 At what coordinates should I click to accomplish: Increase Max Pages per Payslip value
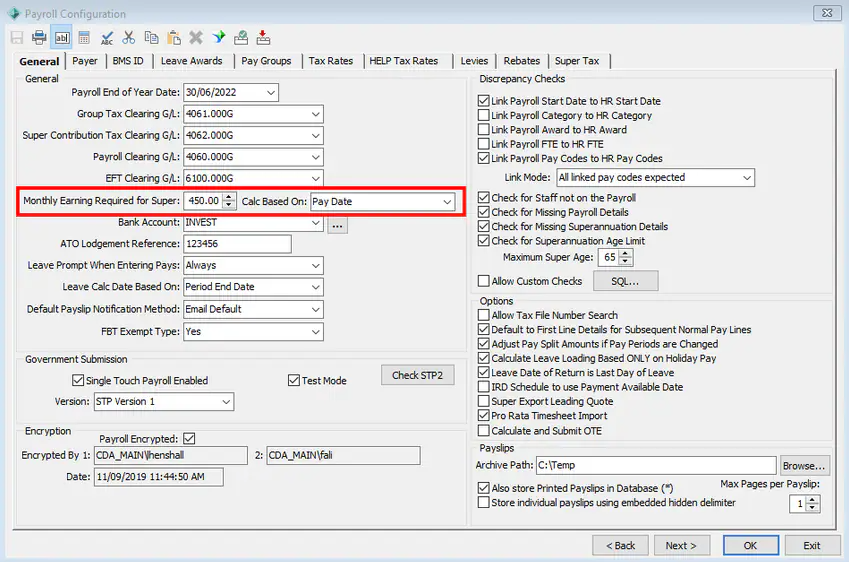click(812, 500)
